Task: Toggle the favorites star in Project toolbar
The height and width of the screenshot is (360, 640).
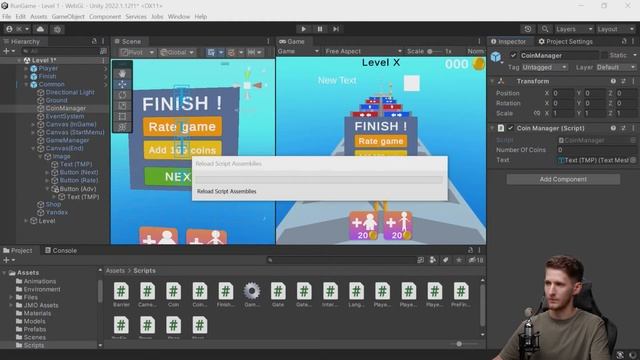Action: (459, 260)
